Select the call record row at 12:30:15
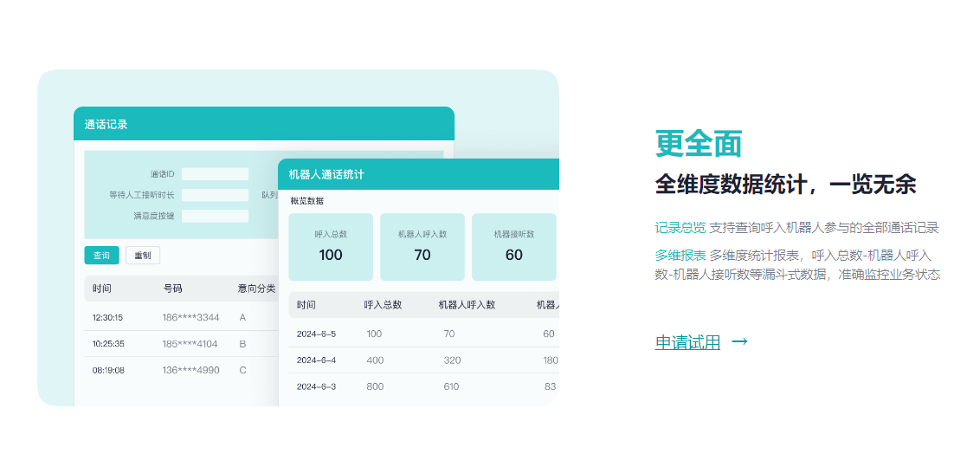Image resolution: width=980 pixels, height=467 pixels. click(180, 317)
